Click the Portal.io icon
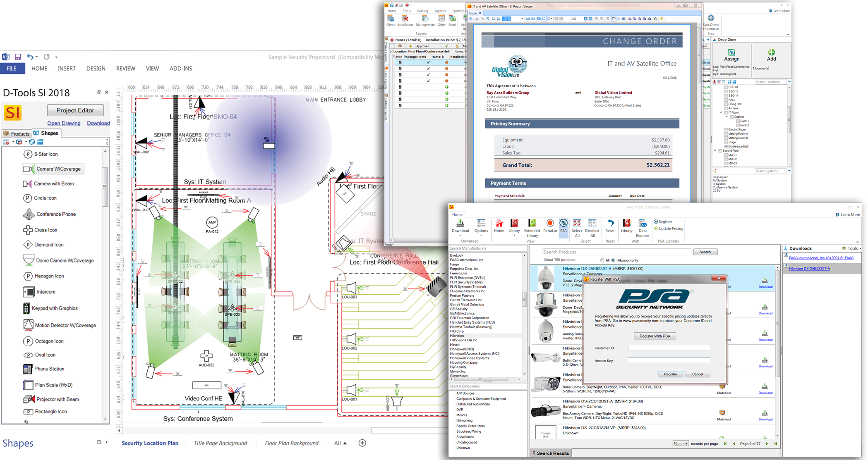 tap(549, 223)
